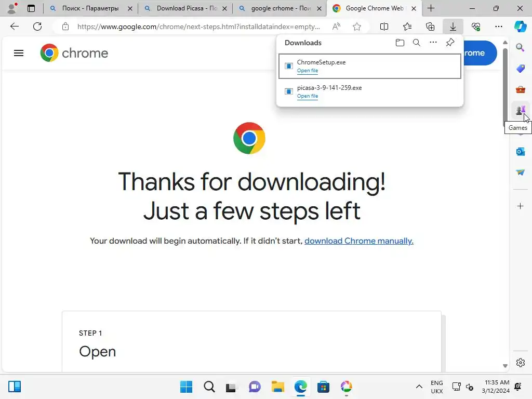The height and width of the screenshot is (399, 532).
Task: Follow the download Chrome manually link
Action: click(358, 241)
